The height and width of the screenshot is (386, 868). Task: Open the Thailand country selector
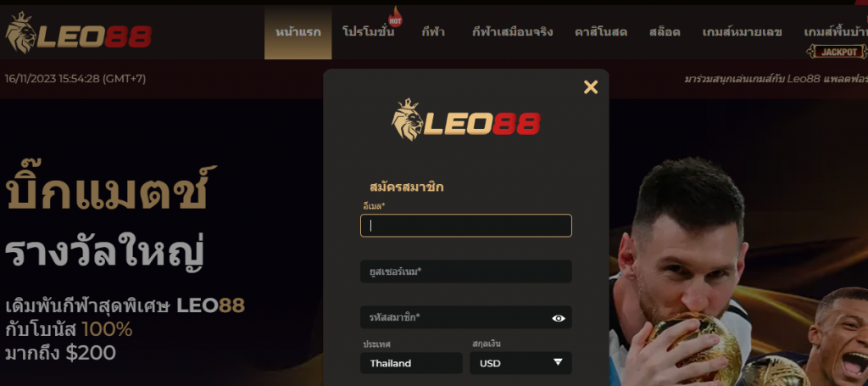[x=411, y=363]
